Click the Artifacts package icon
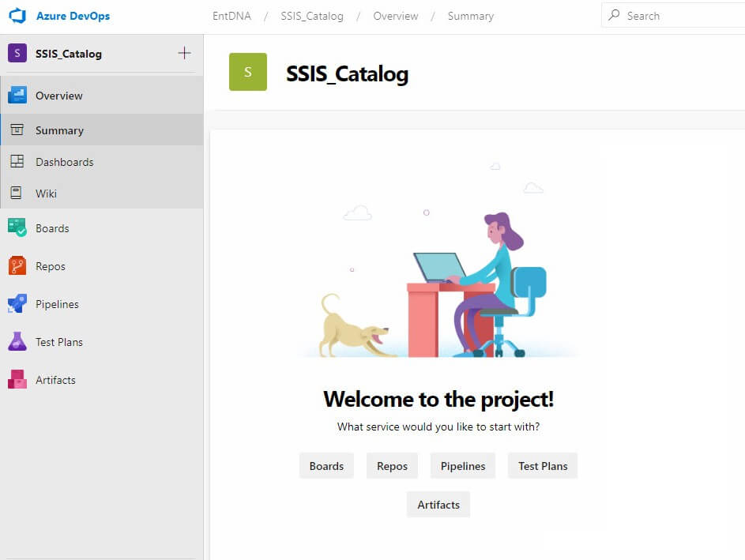745x560 pixels. coord(17,379)
